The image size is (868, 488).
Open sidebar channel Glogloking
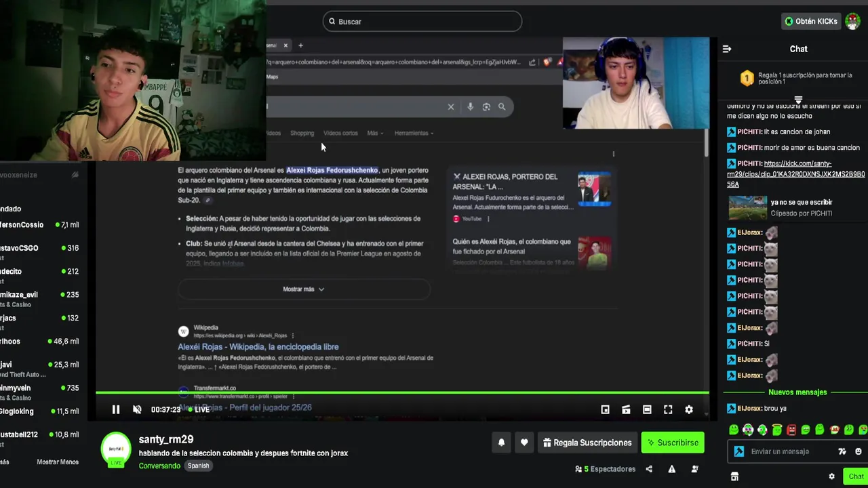pyautogui.click(x=39, y=411)
